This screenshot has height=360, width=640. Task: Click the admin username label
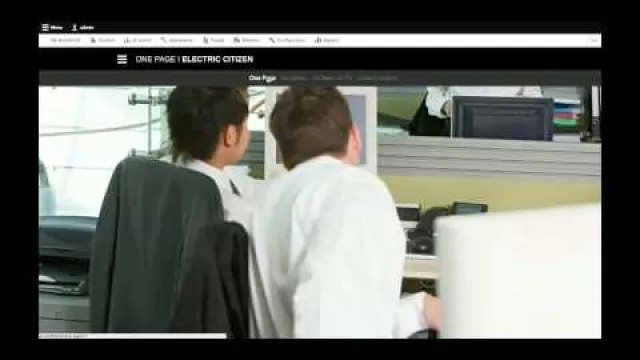[87, 27]
